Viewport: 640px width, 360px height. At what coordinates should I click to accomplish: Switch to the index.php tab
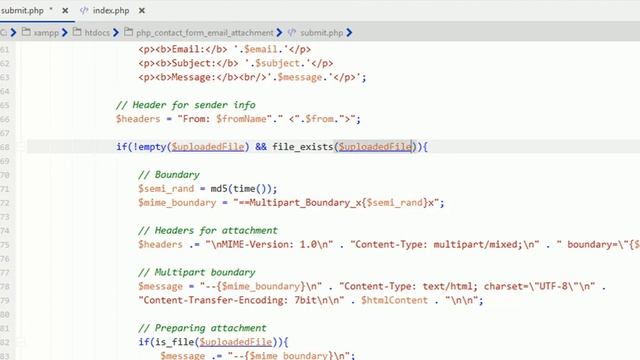[111, 11]
